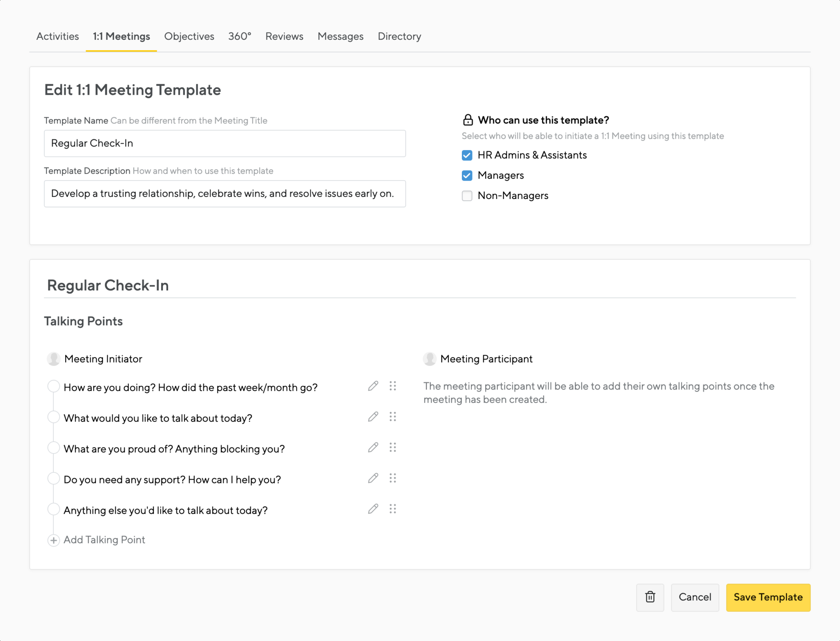Click 'What are you proud of?' text
Screen dimensions: 840x641
click(x=174, y=449)
